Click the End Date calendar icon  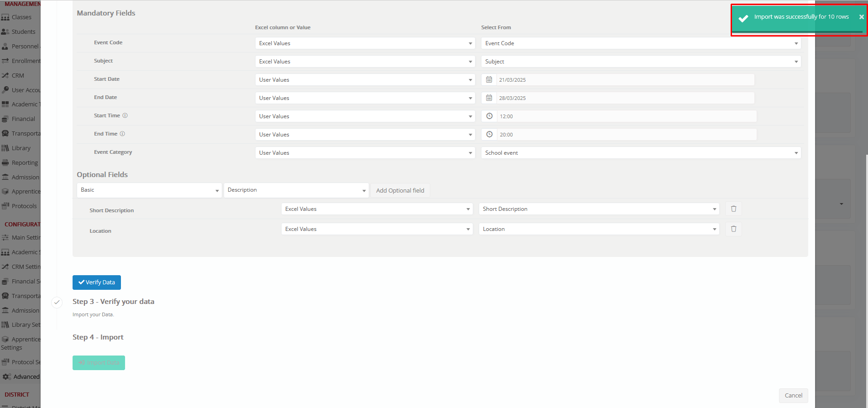coord(489,98)
